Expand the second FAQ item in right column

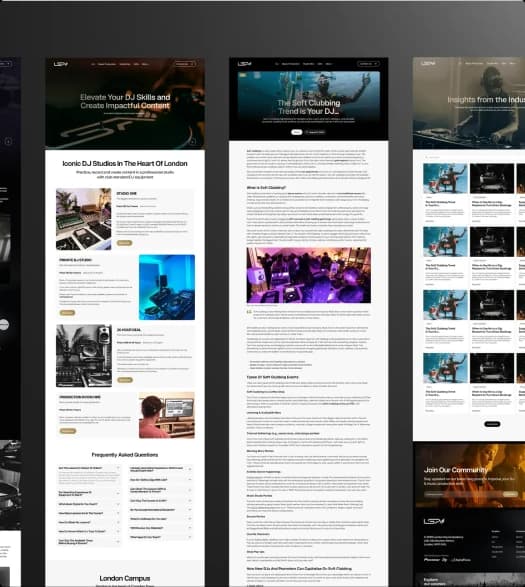(161, 480)
